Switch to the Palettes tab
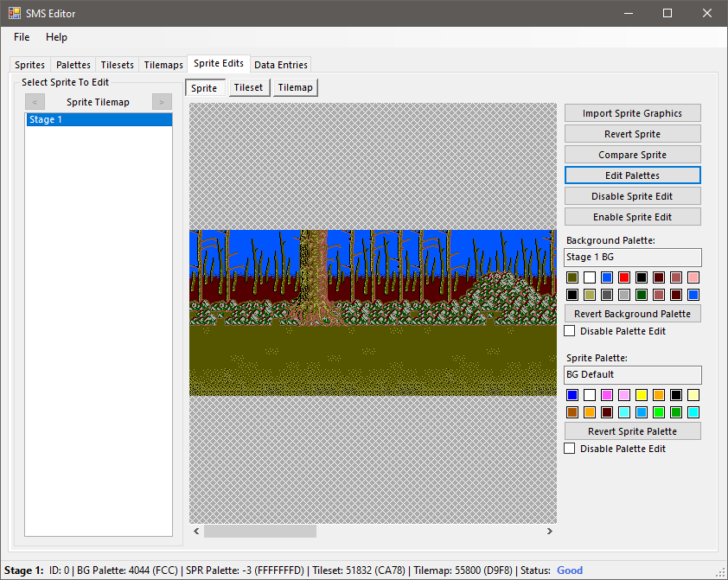This screenshot has height=580, width=728. coord(73,65)
